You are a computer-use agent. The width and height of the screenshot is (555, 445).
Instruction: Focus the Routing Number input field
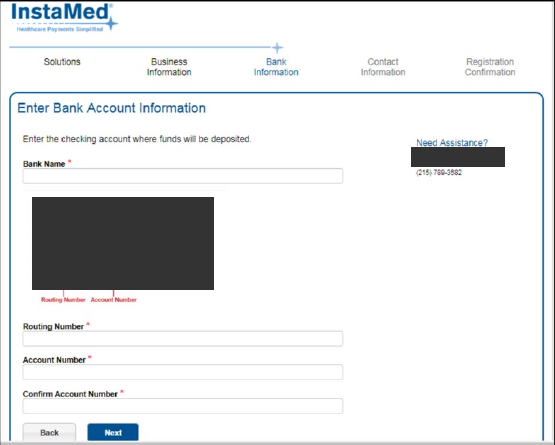[183, 339]
